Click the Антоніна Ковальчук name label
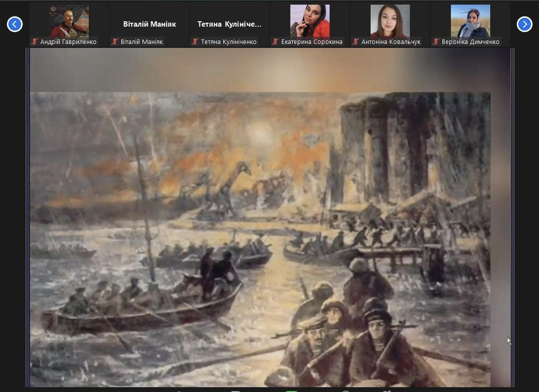This screenshot has width=539, height=392. (391, 42)
